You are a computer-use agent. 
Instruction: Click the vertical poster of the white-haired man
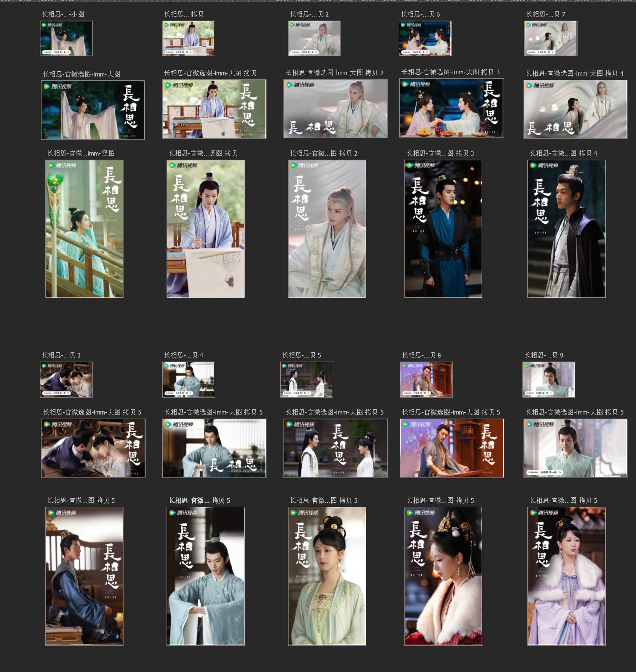(x=327, y=229)
